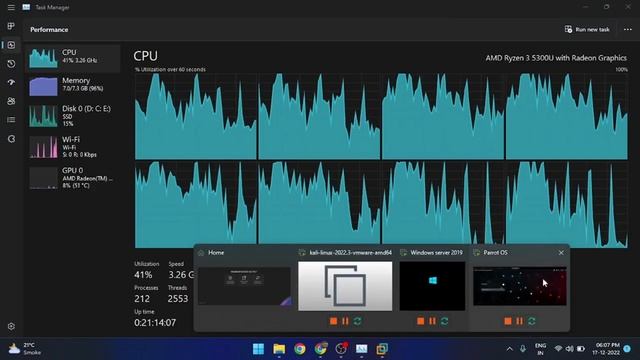
Task: Click the 41% utilization value
Action: click(x=143, y=275)
